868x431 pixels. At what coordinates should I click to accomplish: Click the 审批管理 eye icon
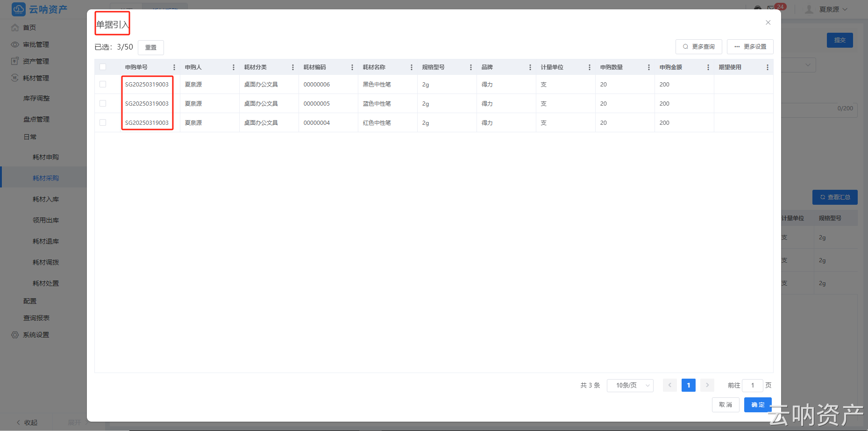click(15, 44)
